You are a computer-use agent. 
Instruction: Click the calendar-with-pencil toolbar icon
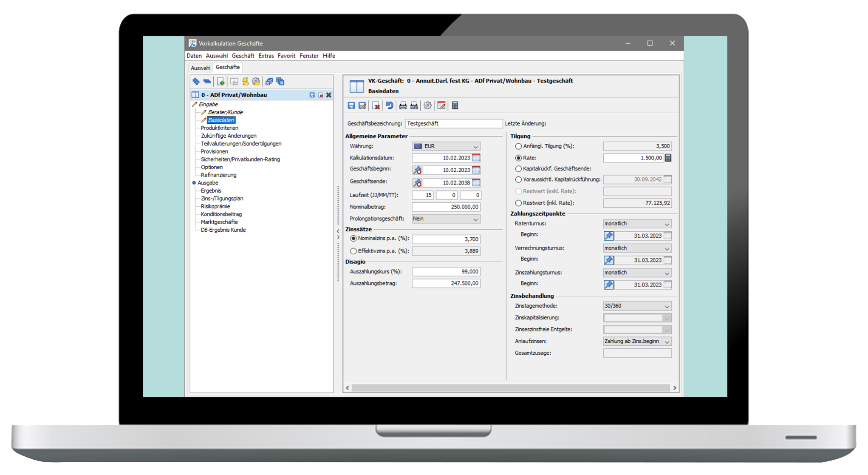coord(441,105)
